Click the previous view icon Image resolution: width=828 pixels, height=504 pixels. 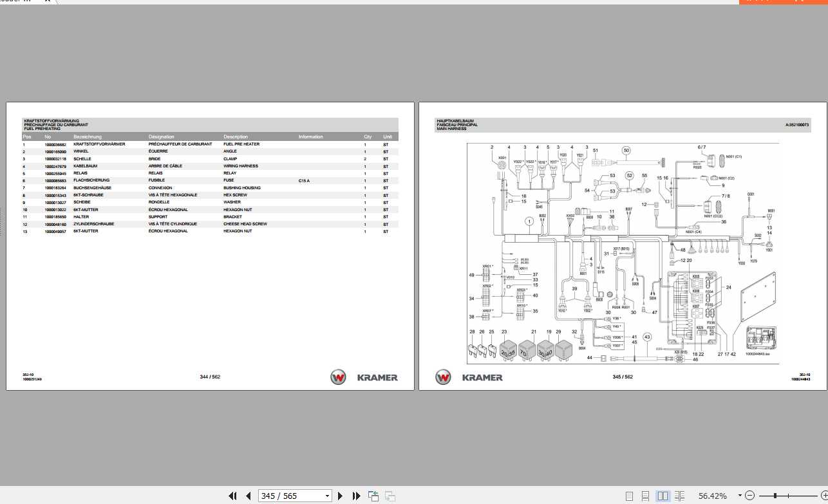(373, 496)
